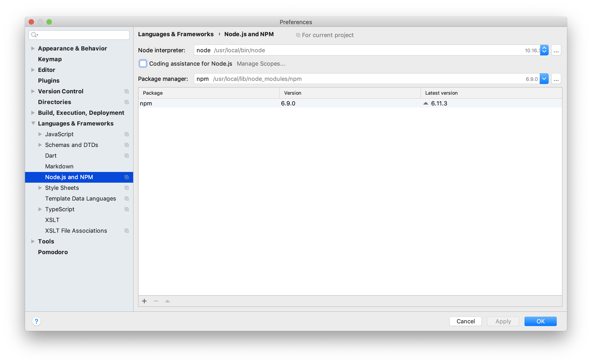
Task: Click the For current project icon
Action: [298, 35]
